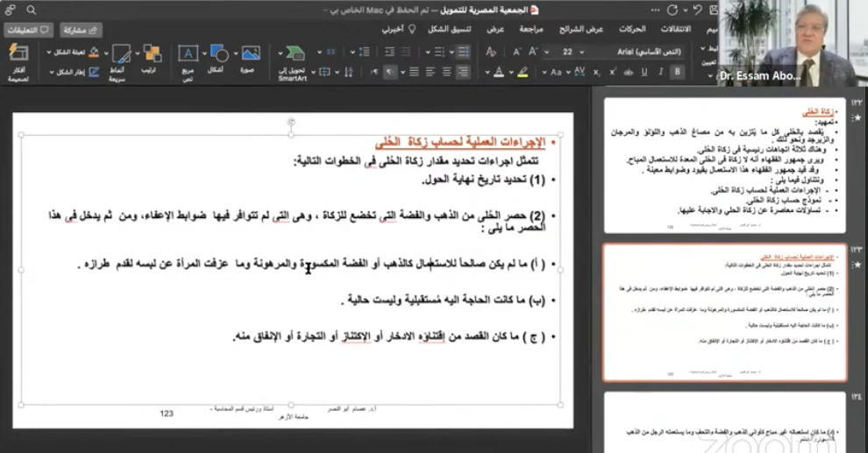868x453 pixels.
Task: Increase the list indent level
Action: pos(389,52)
